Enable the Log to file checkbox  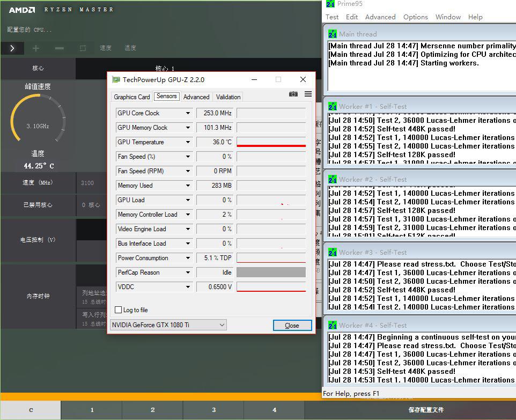point(119,310)
